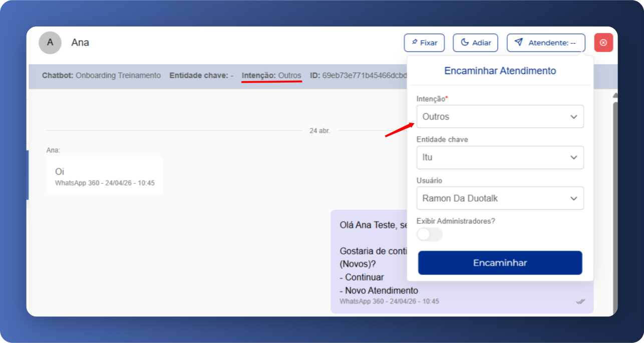This screenshot has height=343, width=644.
Task: Click the pin icon in the Fixar button
Action: pos(415,43)
